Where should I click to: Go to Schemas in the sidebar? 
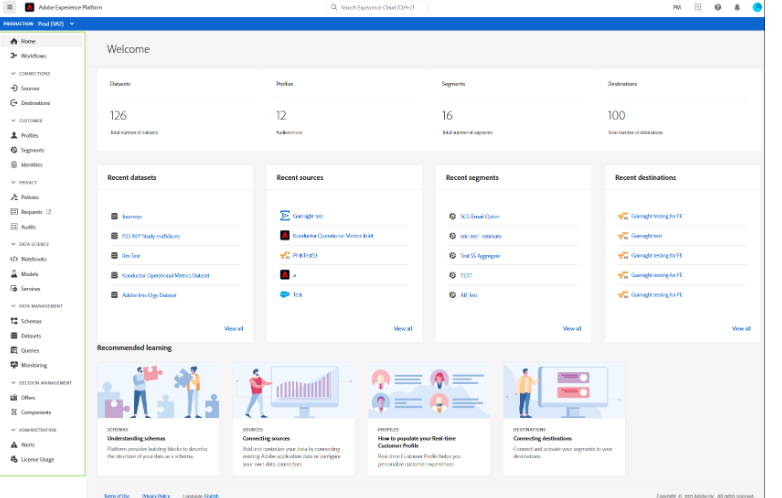(x=32, y=321)
